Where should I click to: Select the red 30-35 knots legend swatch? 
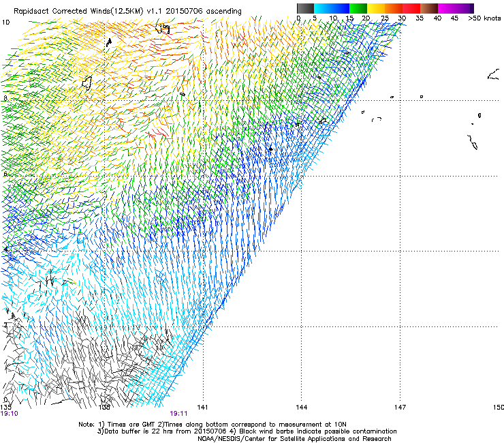[411, 8]
